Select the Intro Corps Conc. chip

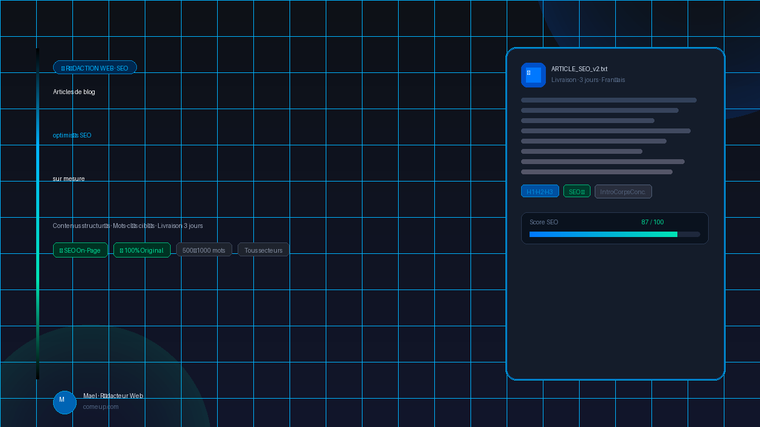pos(623,191)
